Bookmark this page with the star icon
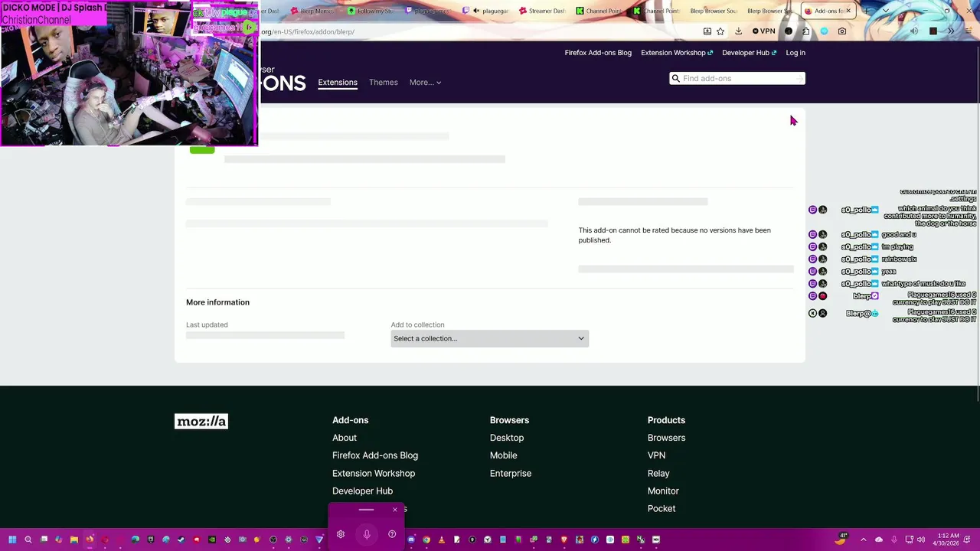The image size is (980, 551). coord(720,31)
